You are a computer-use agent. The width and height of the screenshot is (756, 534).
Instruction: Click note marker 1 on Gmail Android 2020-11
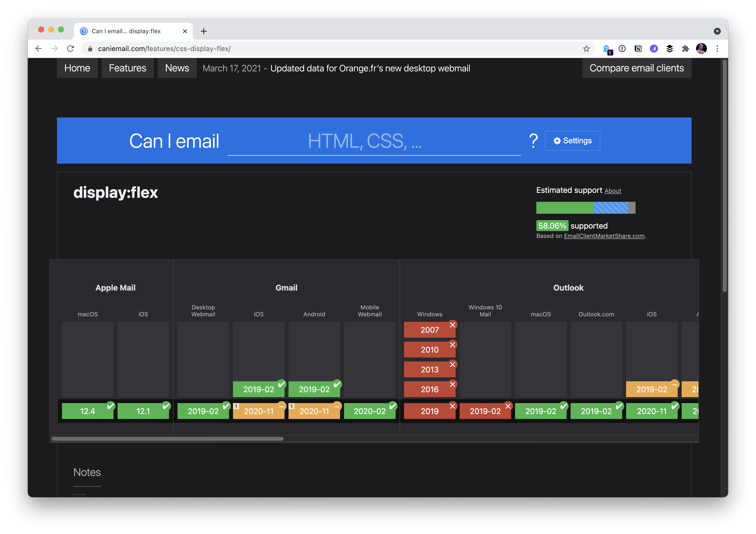pyautogui.click(x=291, y=406)
